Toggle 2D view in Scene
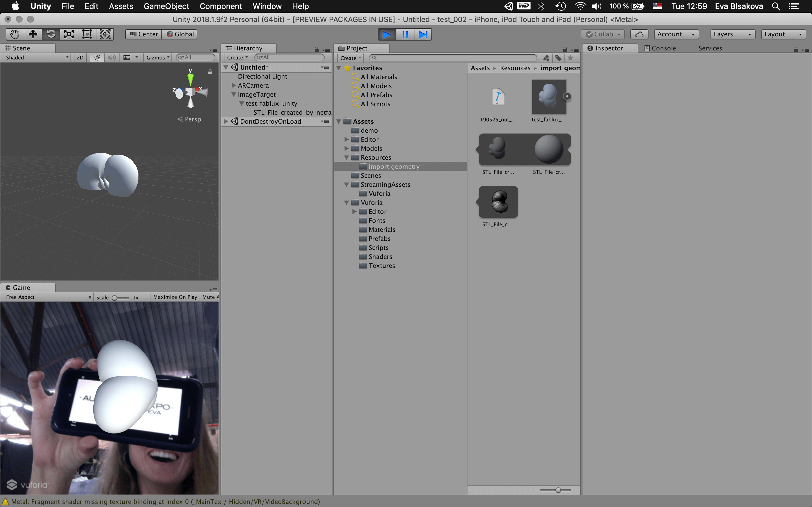This screenshot has height=507, width=812. (x=80, y=58)
